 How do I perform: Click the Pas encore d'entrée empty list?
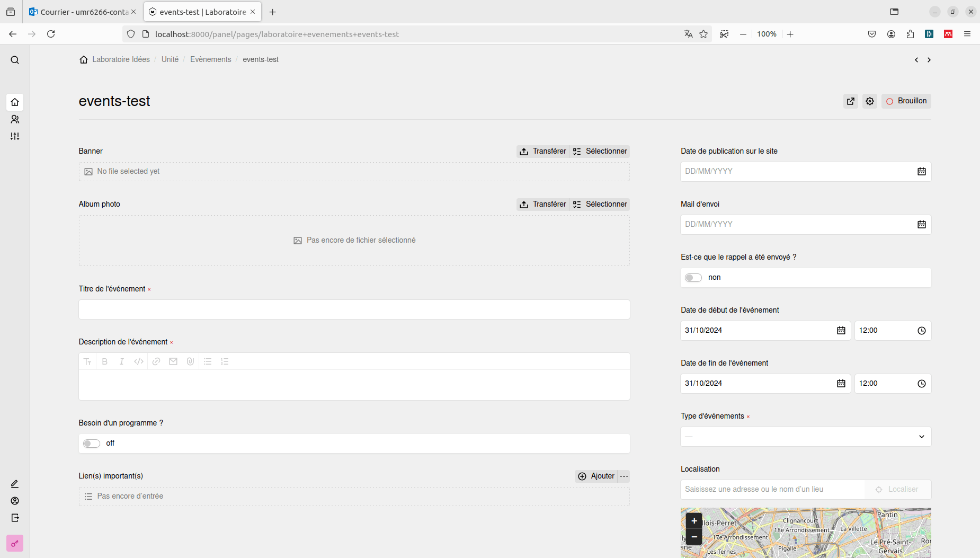[x=354, y=497]
